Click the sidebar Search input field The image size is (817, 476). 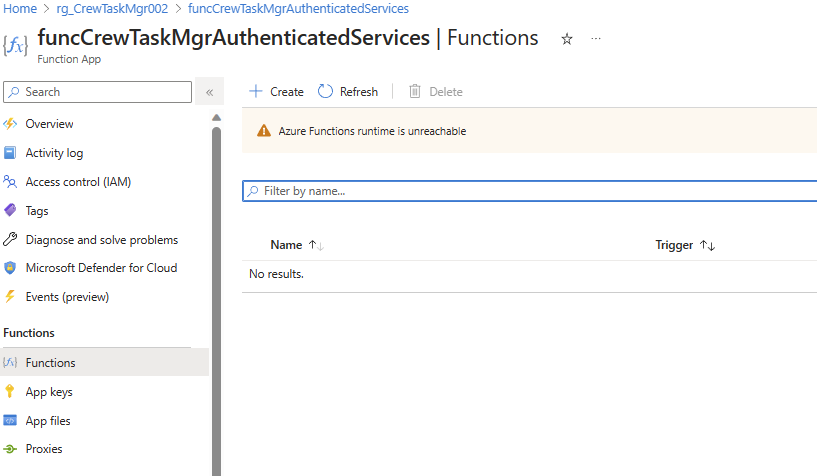tap(97, 92)
